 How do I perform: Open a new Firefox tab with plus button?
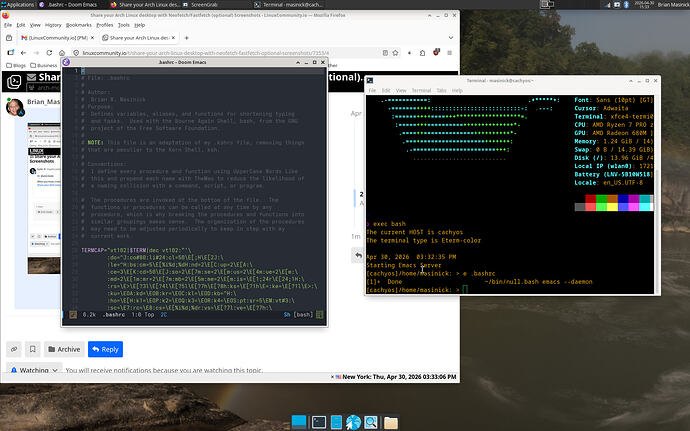click(x=187, y=38)
